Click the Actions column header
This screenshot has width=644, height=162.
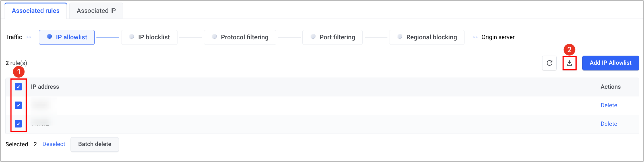[610, 87]
